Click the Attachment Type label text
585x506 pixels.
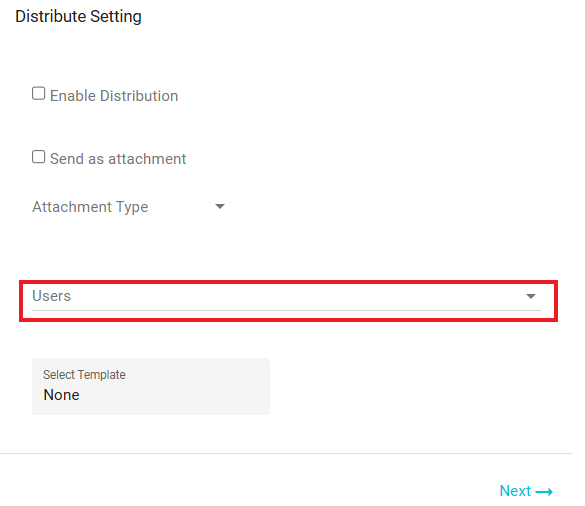(90, 207)
